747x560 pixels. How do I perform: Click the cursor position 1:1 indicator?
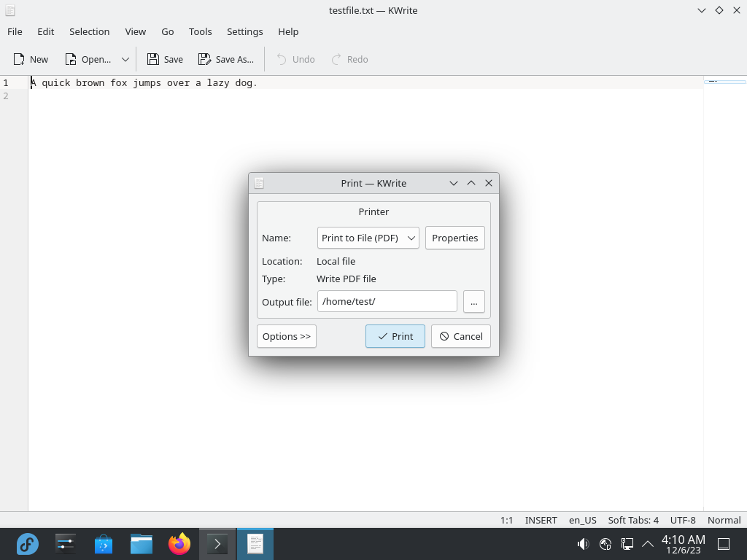coord(506,520)
